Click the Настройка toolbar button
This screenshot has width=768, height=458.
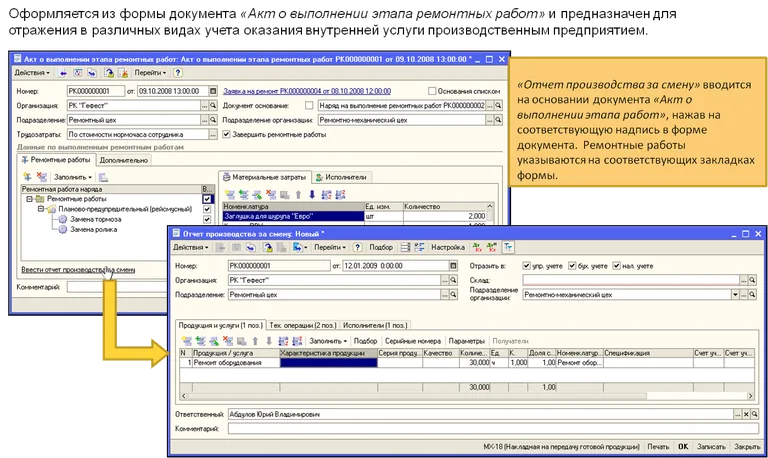pos(448,247)
